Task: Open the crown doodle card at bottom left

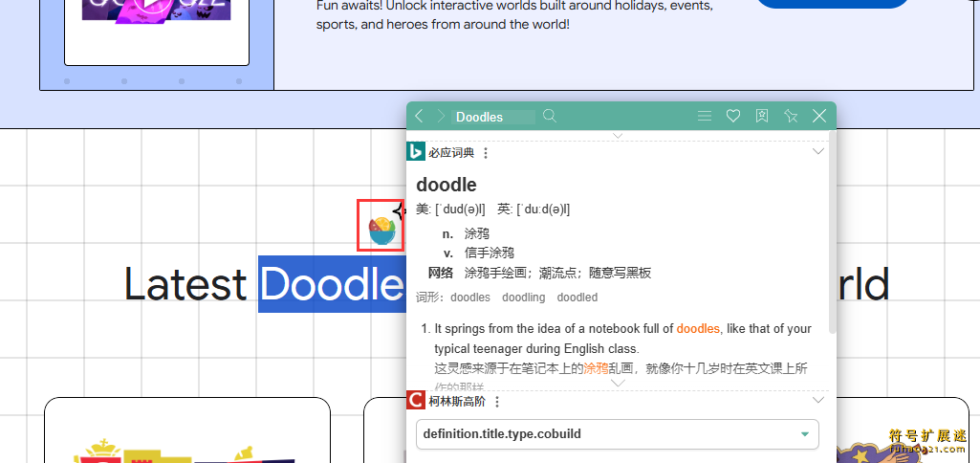Action: (x=186, y=430)
